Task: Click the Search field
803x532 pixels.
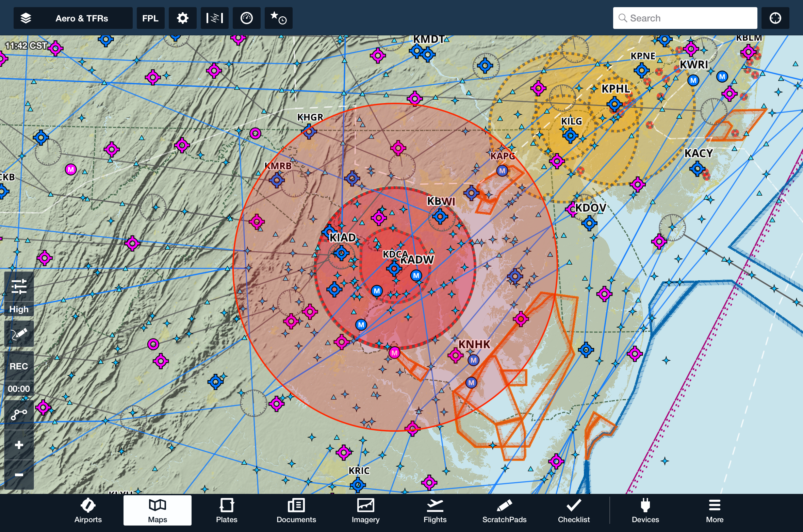Action: click(x=685, y=18)
